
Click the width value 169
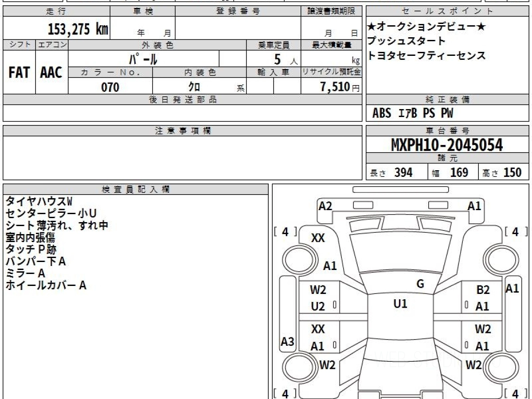click(459, 172)
